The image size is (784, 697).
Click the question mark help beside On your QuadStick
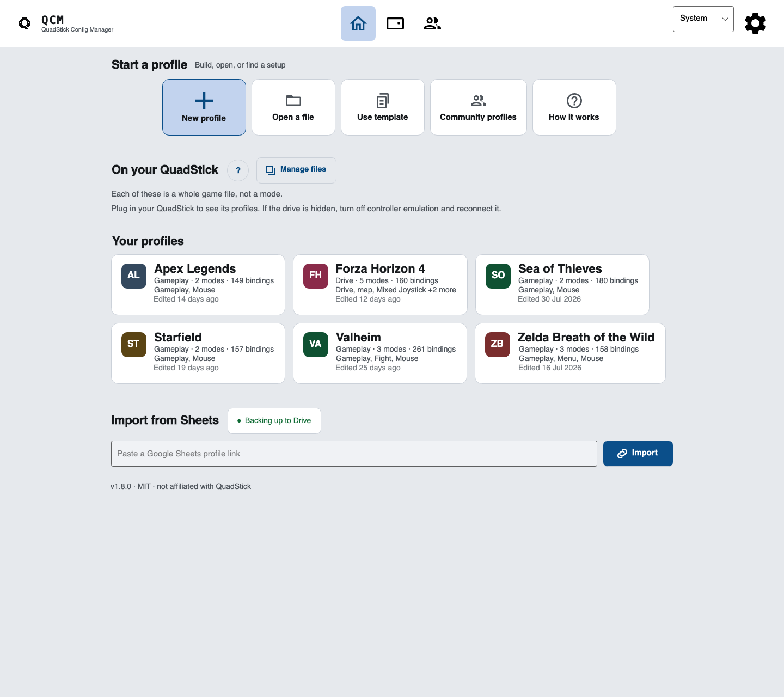click(238, 170)
